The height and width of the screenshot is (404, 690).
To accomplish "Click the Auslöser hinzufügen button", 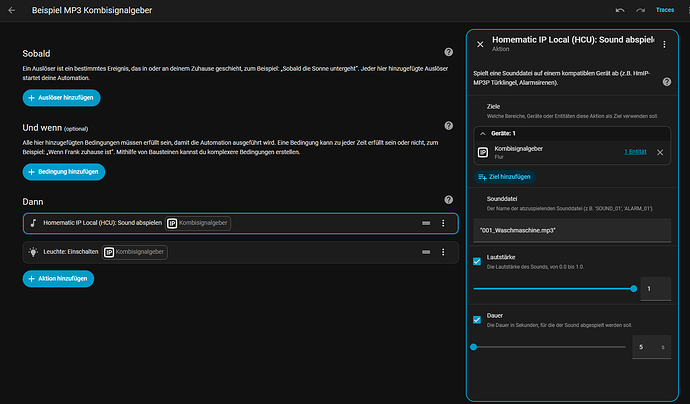I will pyautogui.click(x=62, y=98).
